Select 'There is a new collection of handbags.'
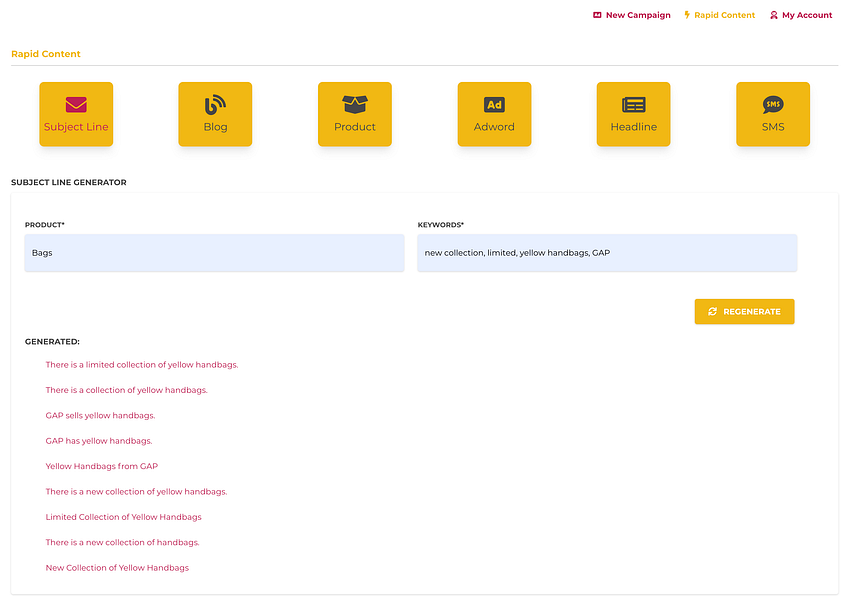The width and height of the screenshot is (857, 600). tap(122, 543)
